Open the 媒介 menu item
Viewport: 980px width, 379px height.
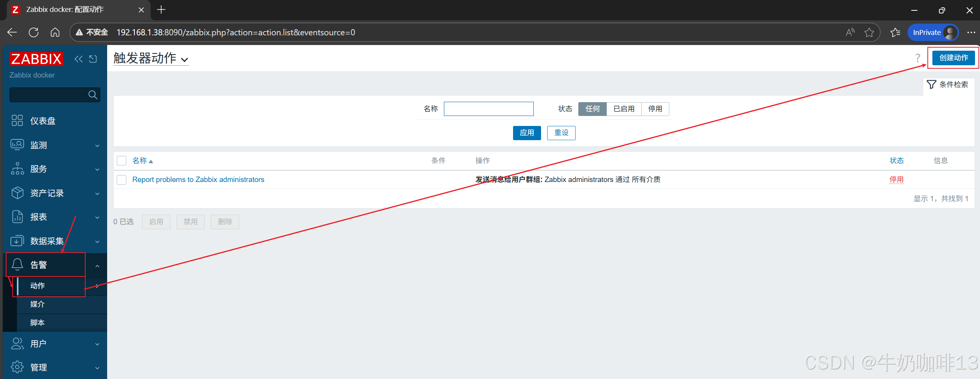coord(38,304)
